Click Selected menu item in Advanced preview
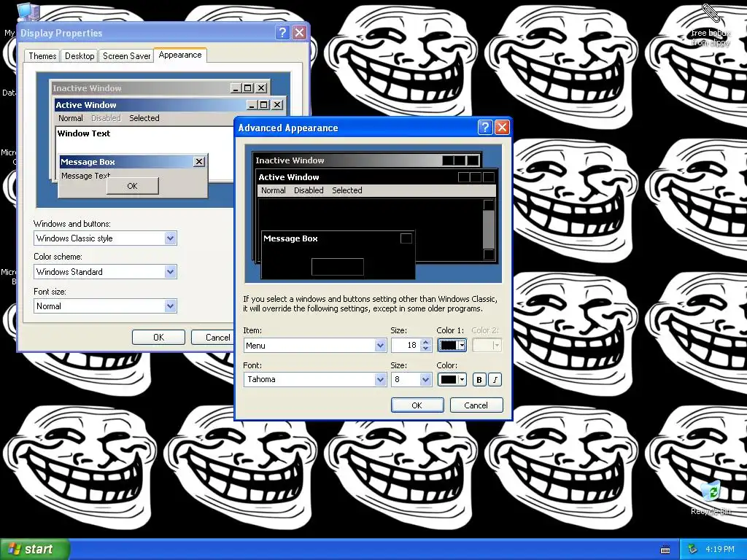The width and height of the screenshot is (747, 560). click(347, 190)
